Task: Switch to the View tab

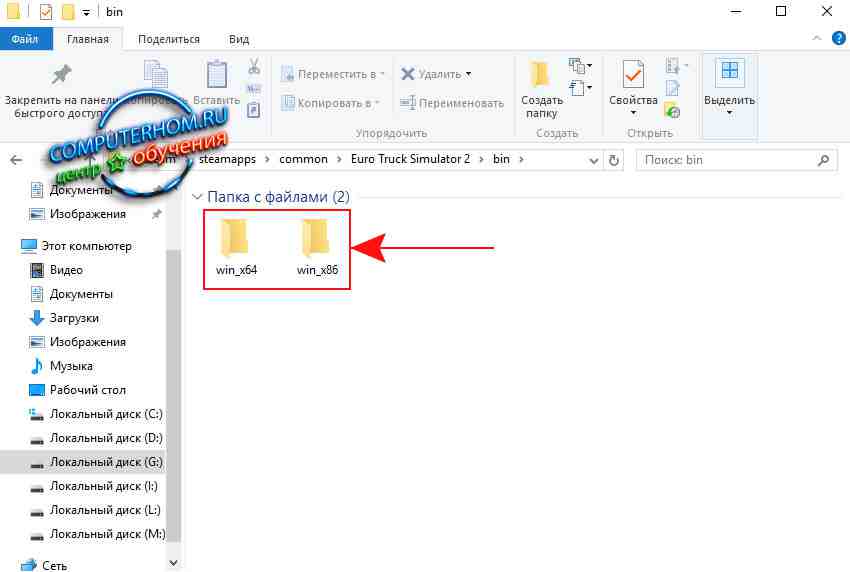Action: coord(238,39)
